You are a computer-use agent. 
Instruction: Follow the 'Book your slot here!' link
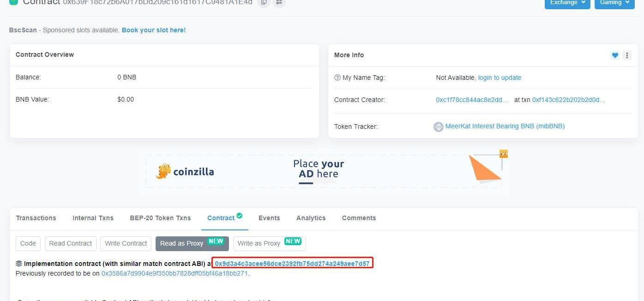coord(154,30)
